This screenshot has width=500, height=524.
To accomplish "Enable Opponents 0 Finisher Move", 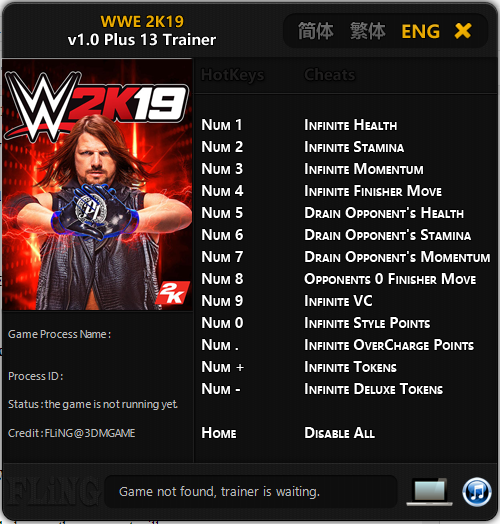I will [390, 279].
